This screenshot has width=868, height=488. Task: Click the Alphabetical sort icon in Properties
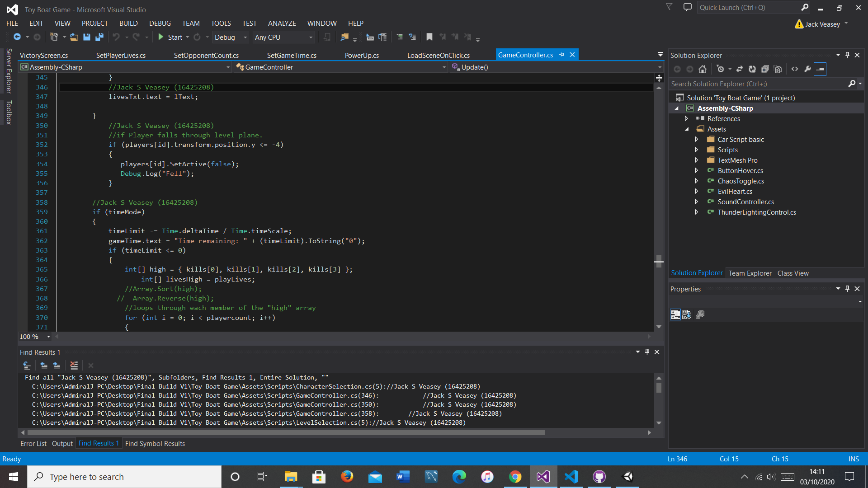[686, 315]
